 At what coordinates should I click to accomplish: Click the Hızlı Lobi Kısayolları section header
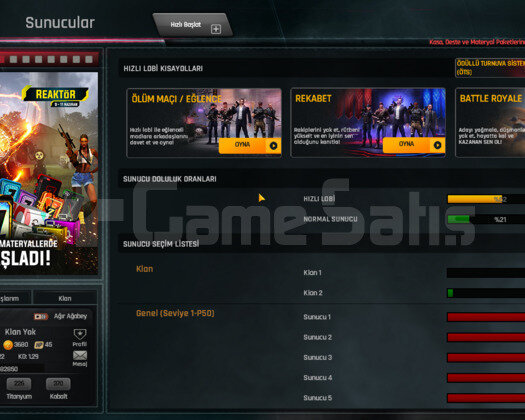point(163,69)
